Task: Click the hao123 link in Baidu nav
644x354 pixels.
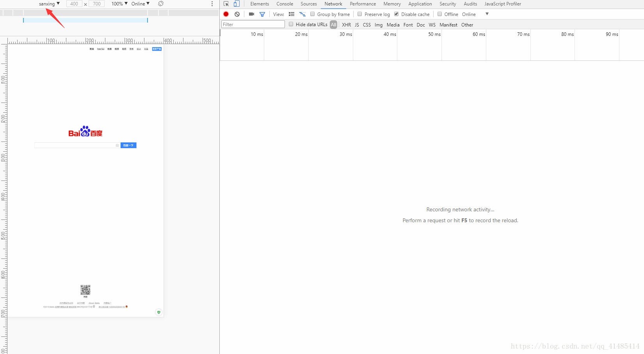Action: [x=101, y=49]
